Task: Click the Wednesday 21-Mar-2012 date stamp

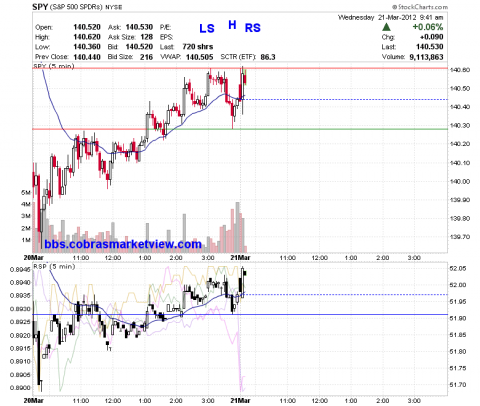Action: (x=391, y=17)
